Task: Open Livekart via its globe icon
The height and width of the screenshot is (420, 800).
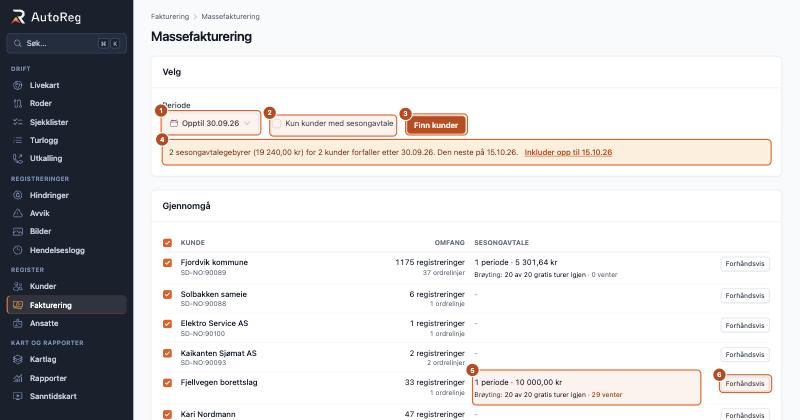Action: click(18, 85)
